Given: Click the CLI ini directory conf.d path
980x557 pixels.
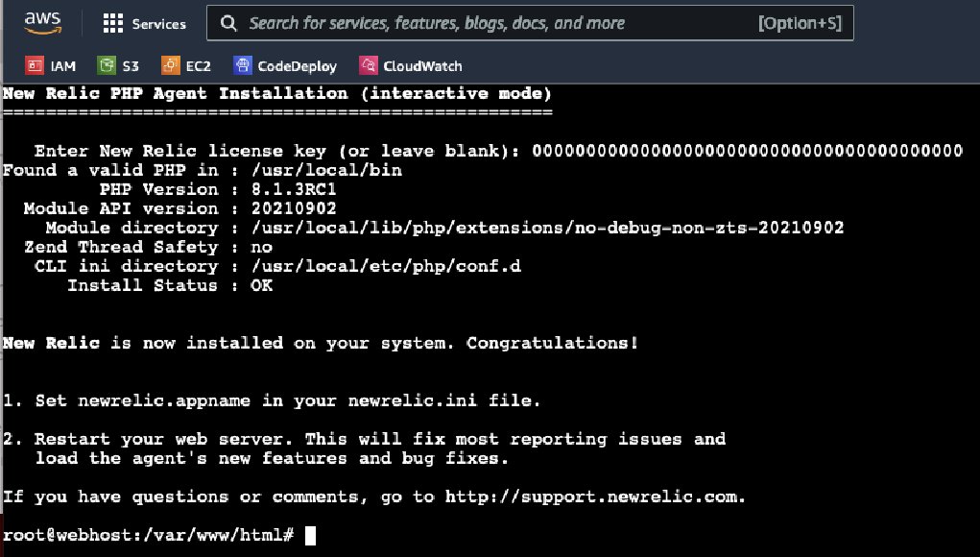Looking at the screenshot, I should tap(386, 266).
